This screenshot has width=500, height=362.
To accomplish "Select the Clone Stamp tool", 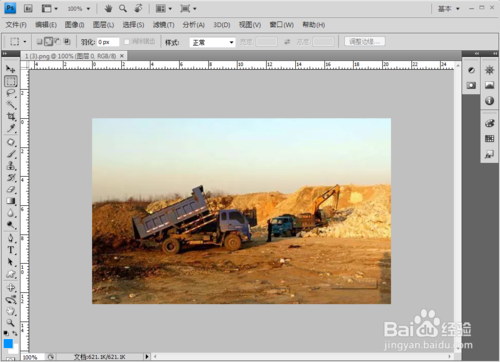I will 11,166.
